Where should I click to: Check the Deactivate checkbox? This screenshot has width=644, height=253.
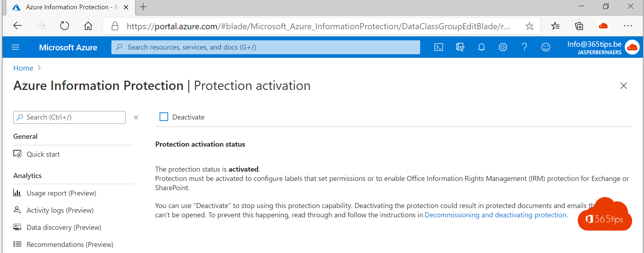click(x=163, y=117)
